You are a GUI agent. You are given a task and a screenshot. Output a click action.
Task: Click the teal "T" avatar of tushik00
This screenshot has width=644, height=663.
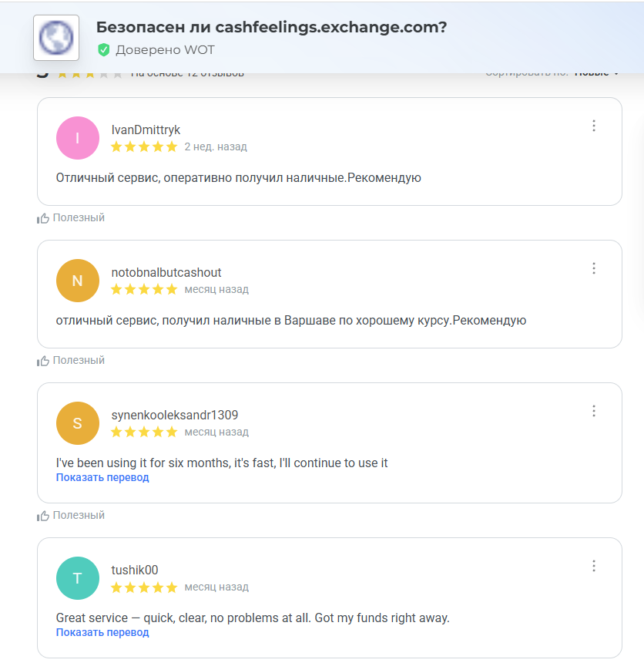tap(78, 578)
